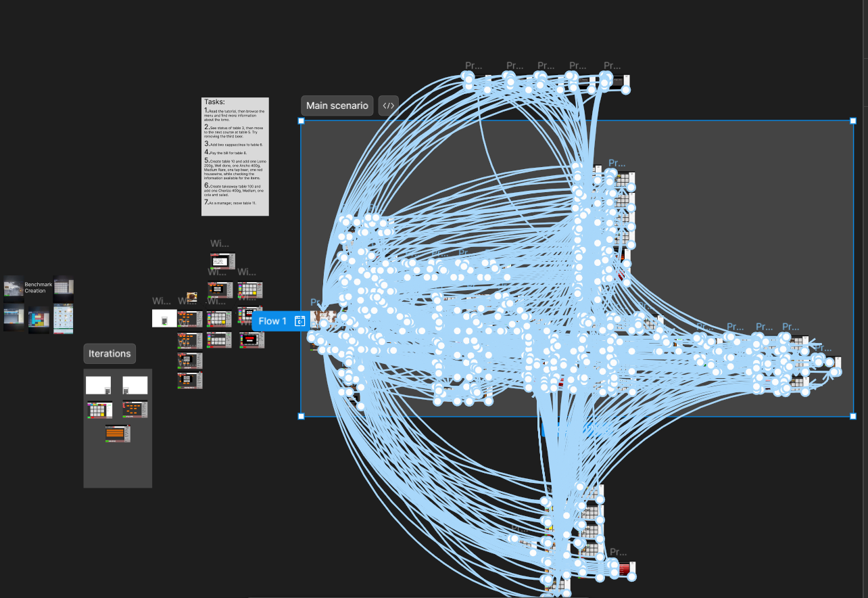
Task: Select the red prototype frame at bottom right
Action: tap(623, 568)
